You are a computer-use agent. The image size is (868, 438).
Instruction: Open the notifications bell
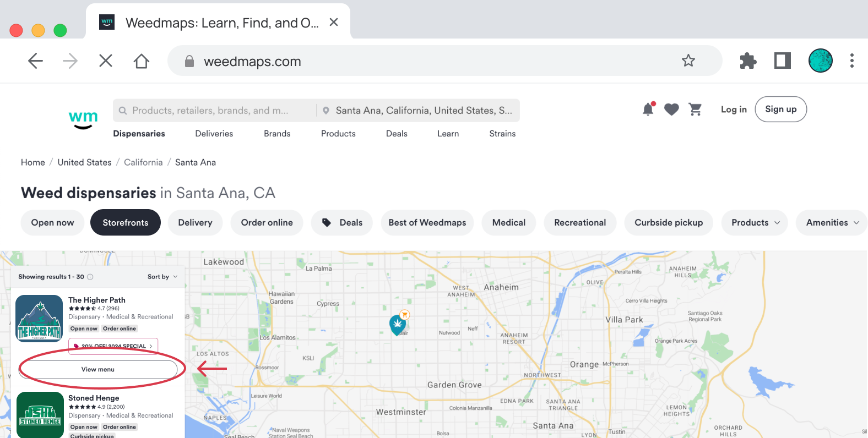point(648,109)
